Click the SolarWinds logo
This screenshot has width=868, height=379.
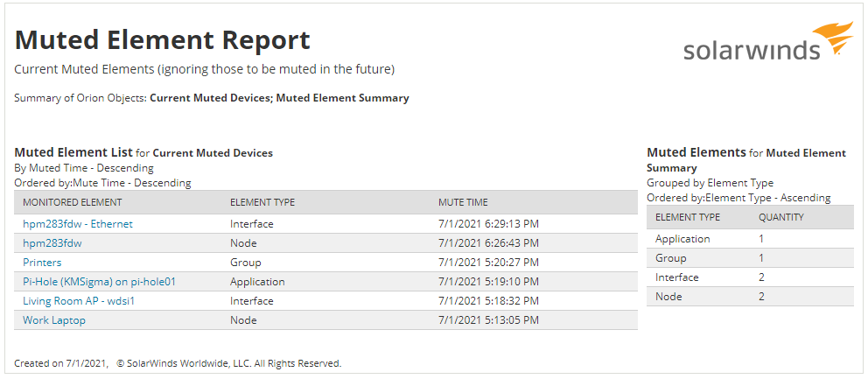coord(767,43)
